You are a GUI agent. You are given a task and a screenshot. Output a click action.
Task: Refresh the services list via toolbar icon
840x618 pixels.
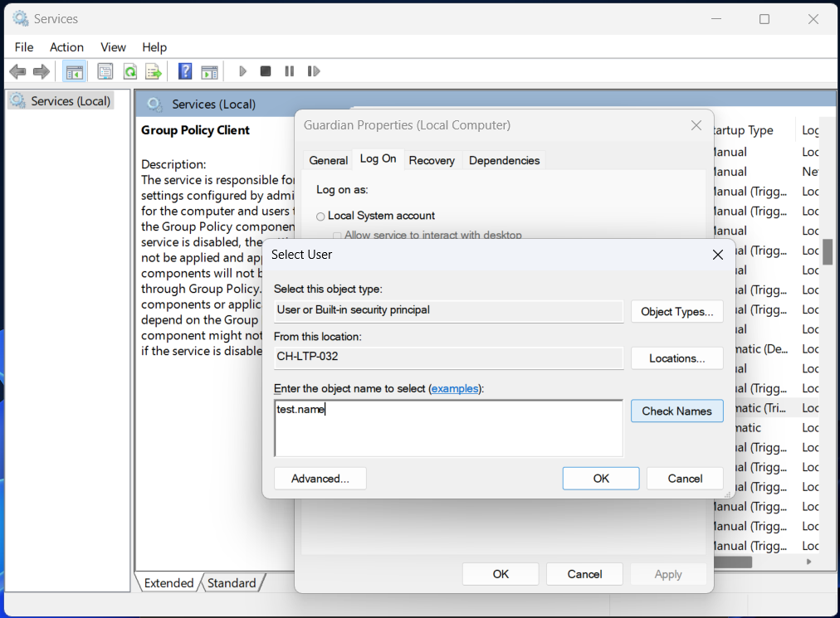(130, 71)
